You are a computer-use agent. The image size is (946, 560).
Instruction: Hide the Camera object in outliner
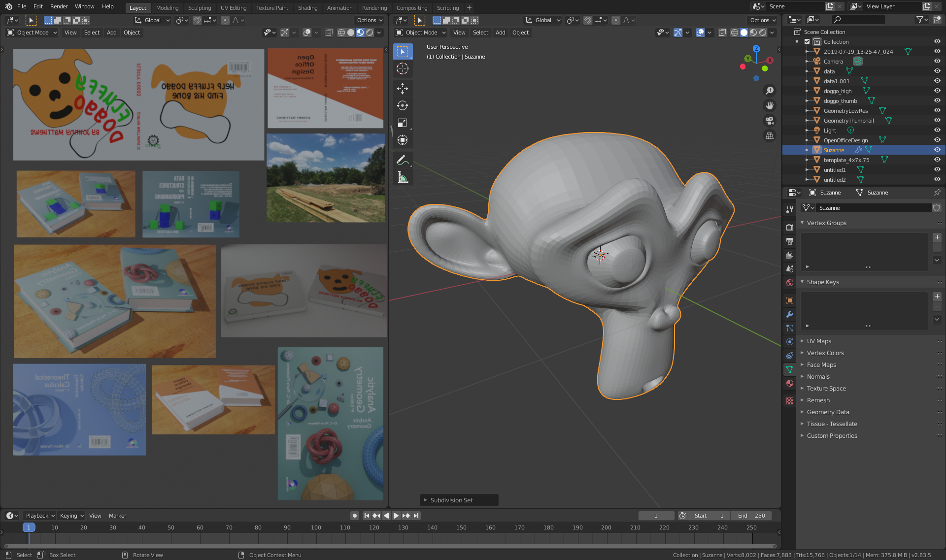coord(937,61)
